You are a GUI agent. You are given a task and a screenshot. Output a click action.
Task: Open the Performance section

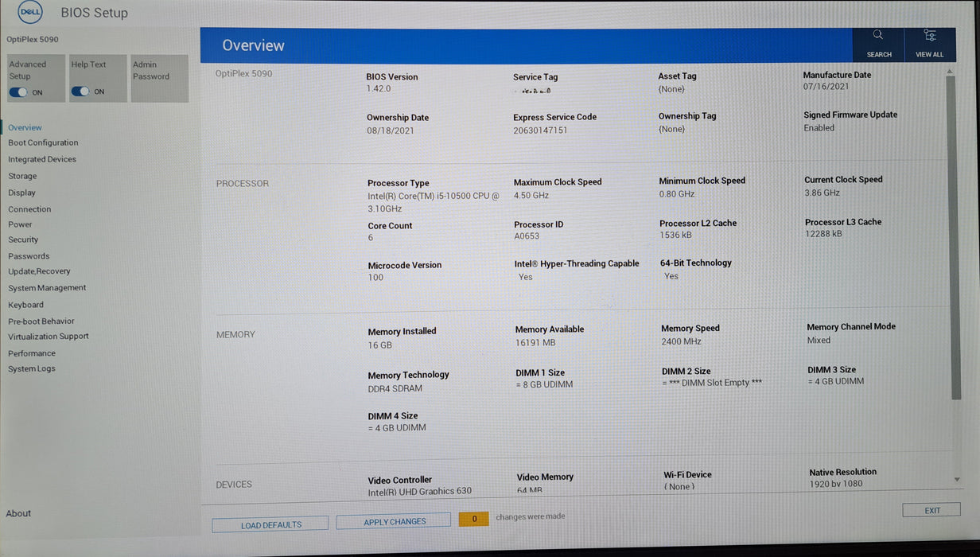tap(32, 353)
